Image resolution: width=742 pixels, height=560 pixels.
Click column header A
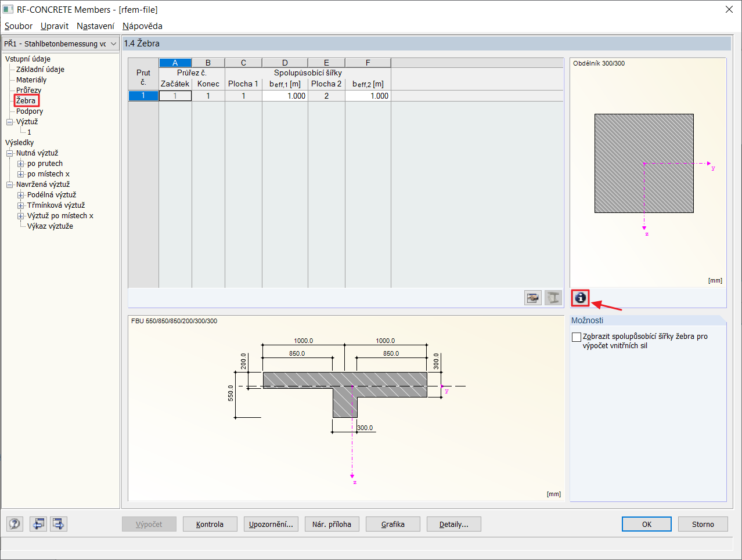click(175, 63)
